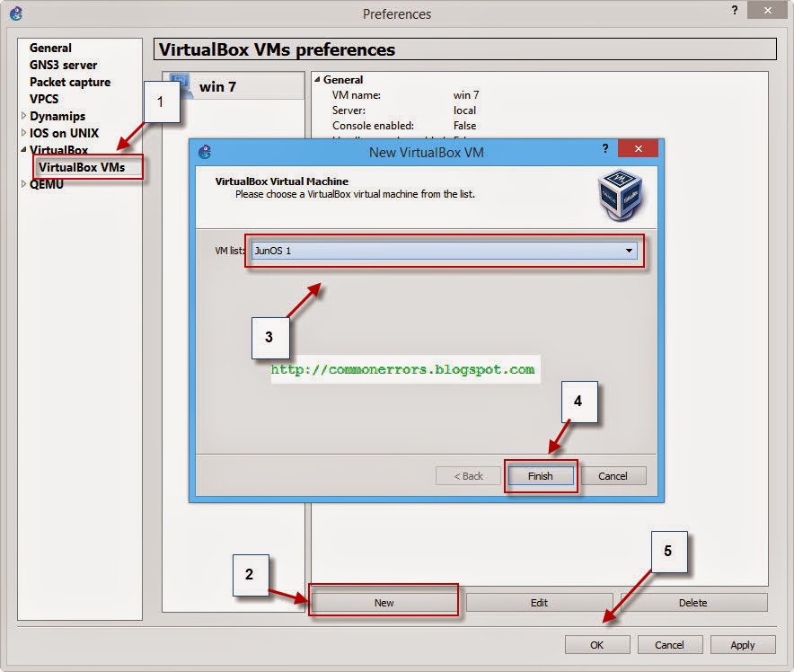Click help question mark in New VirtualBox VM dialog
The height and width of the screenshot is (672, 794).
pos(605,148)
